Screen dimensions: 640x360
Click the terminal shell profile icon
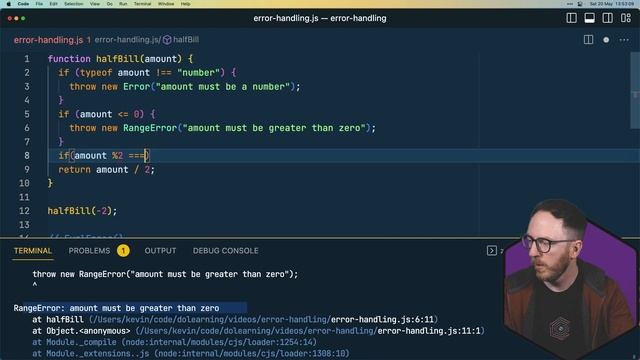491,251
